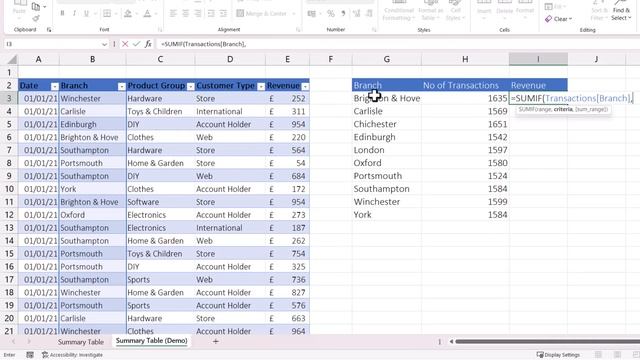Cancel formula entry with X button
Image resolution: width=640 pixels, height=360 pixels.
point(125,44)
